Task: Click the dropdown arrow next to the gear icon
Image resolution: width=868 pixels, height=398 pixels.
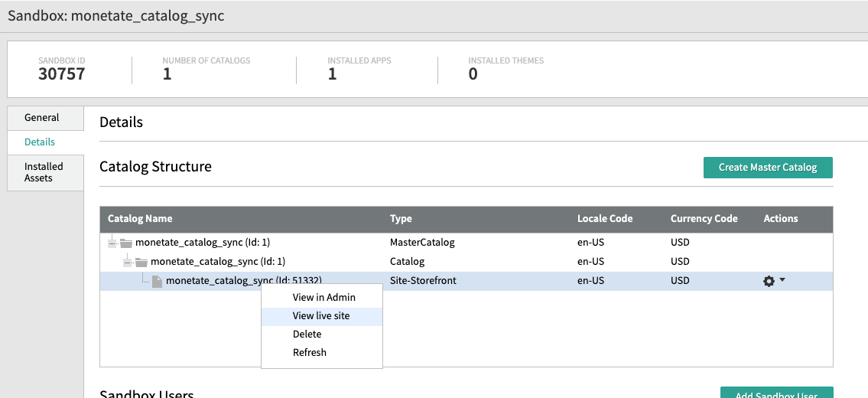Action: click(x=782, y=280)
